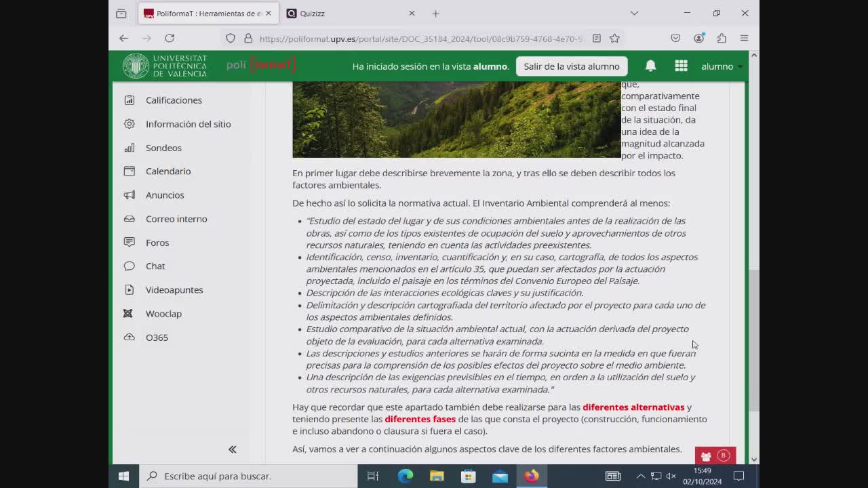Expand the list all tabs dropdown
868x488 pixels.
(x=634, y=14)
